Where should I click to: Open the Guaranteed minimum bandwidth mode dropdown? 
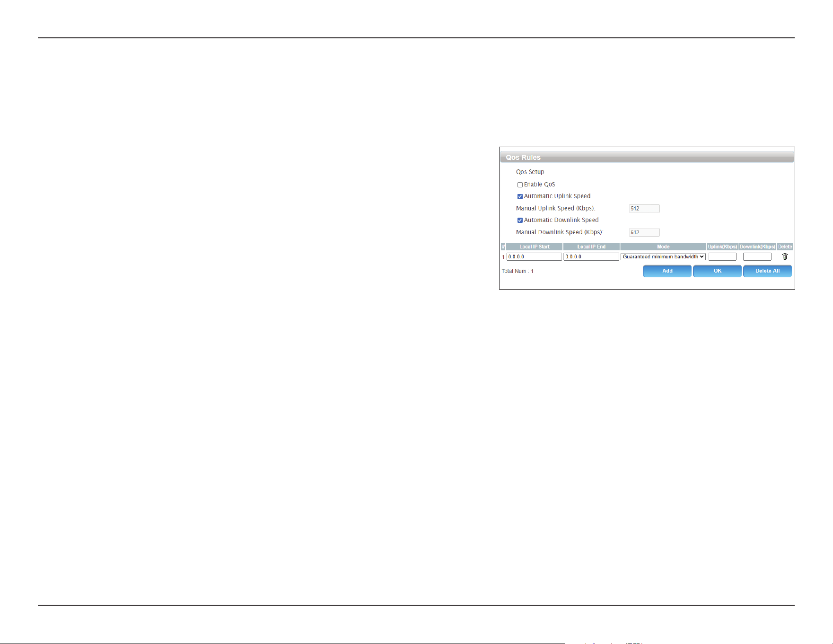pyautogui.click(x=663, y=256)
